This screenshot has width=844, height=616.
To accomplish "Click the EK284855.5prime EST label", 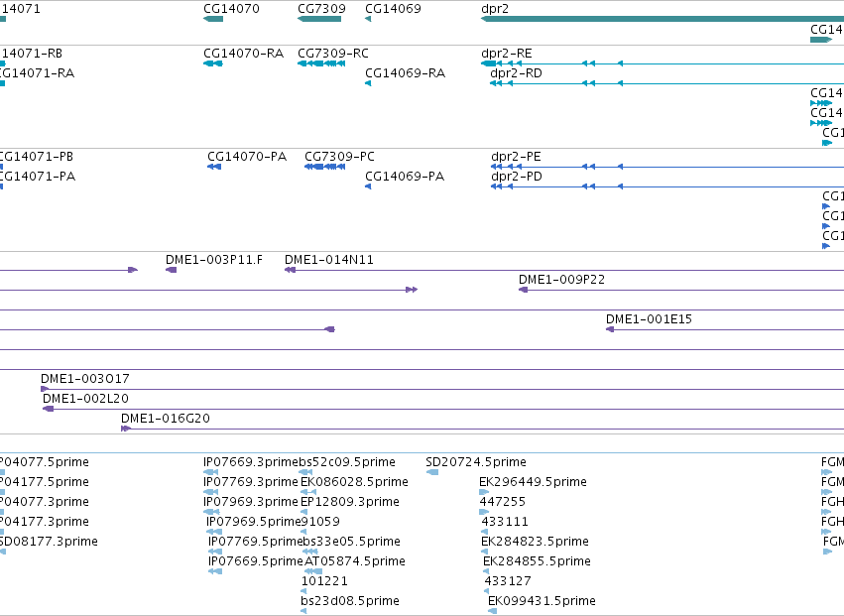I will (537, 562).
